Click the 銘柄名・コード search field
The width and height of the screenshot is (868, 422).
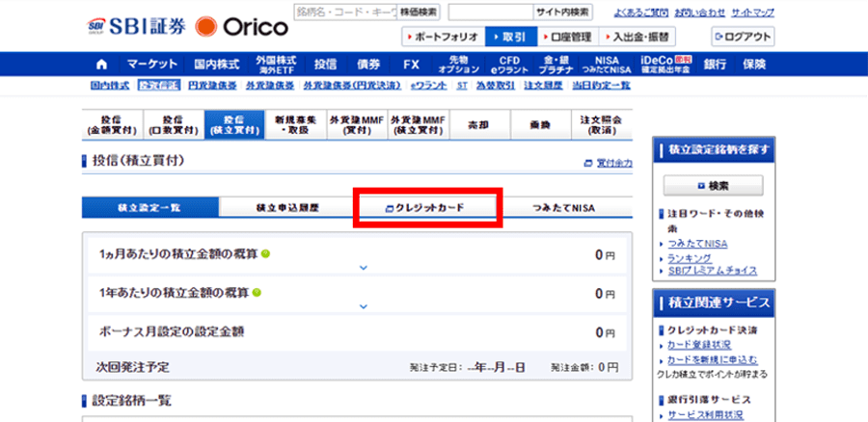click(x=328, y=13)
